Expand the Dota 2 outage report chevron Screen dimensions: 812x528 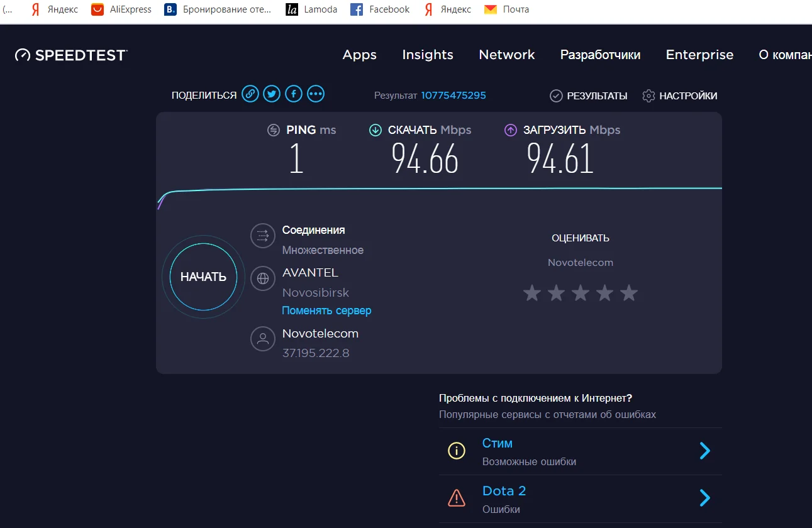click(705, 498)
